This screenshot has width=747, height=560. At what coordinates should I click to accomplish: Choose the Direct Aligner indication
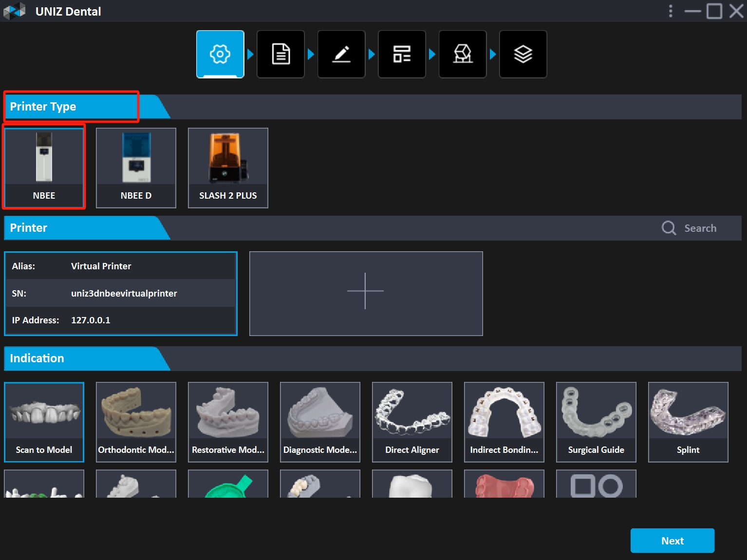tap(412, 422)
